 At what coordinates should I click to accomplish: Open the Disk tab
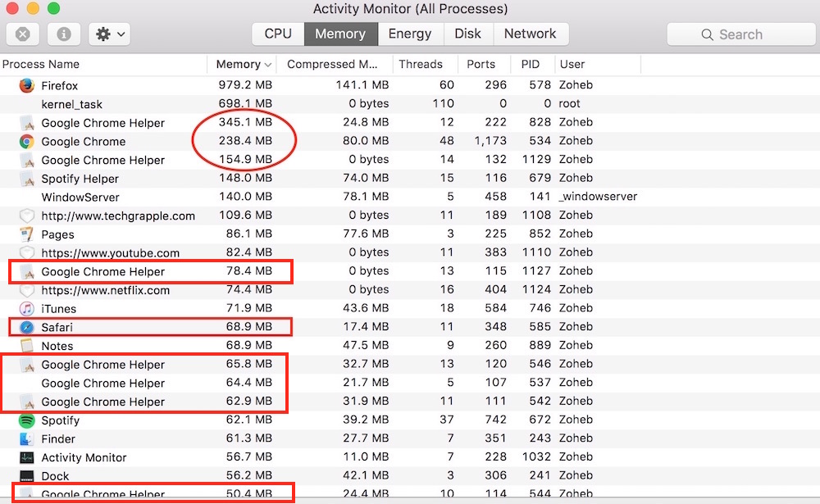pos(467,34)
